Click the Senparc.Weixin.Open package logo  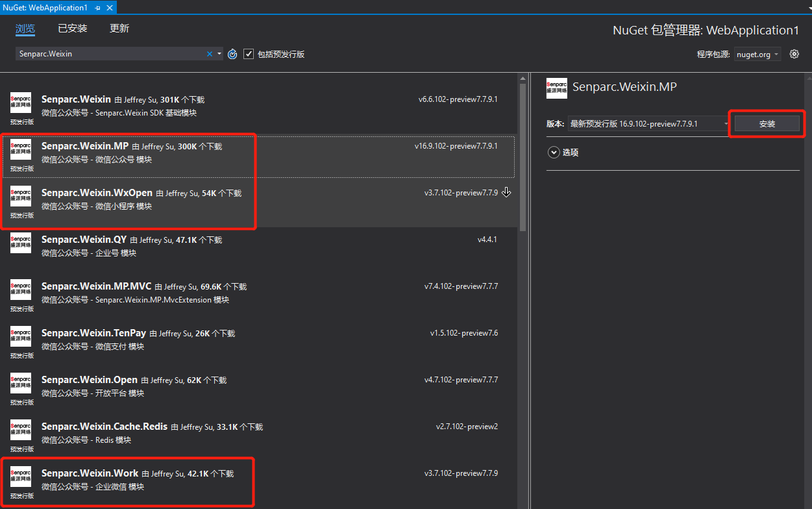[21, 384]
